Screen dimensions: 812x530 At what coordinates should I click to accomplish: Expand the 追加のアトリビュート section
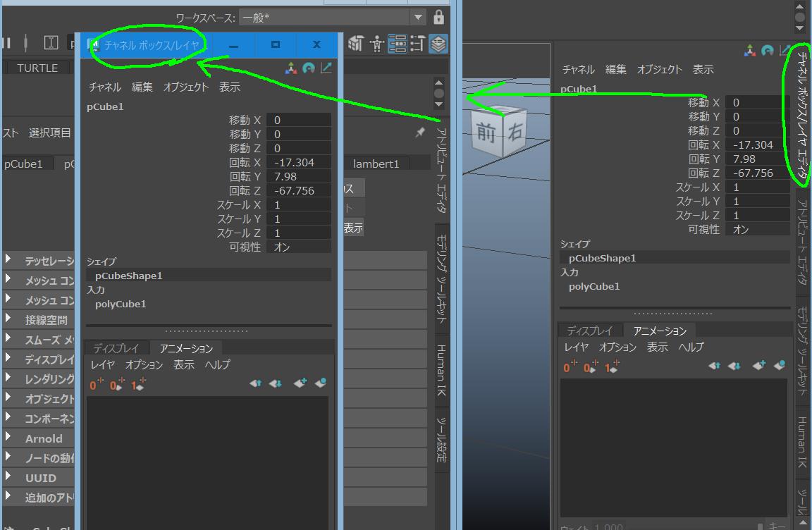point(8,495)
